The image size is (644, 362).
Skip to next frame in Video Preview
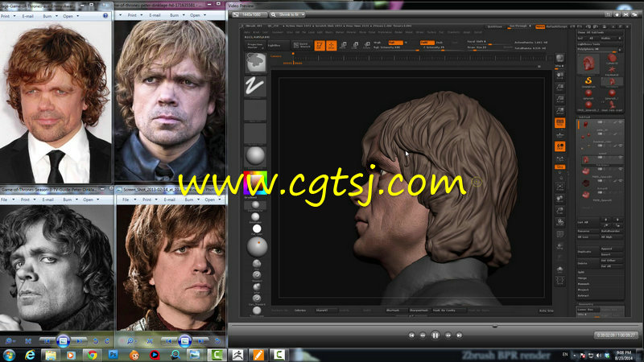pos(448,335)
